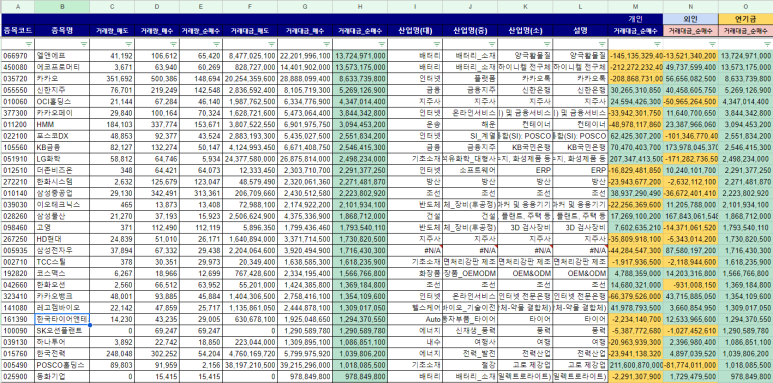Open the filter icon for column C 거래량_매도
773x383 pixels.
click(128, 44)
